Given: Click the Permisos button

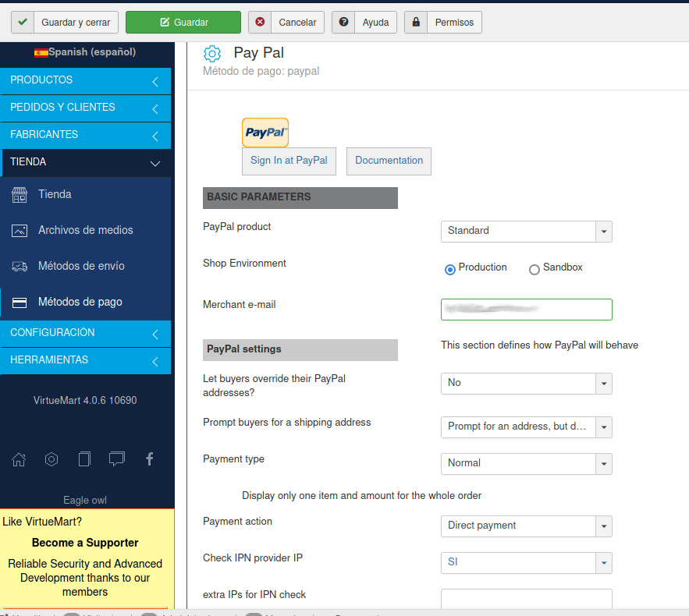Looking at the screenshot, I should 443,22.
